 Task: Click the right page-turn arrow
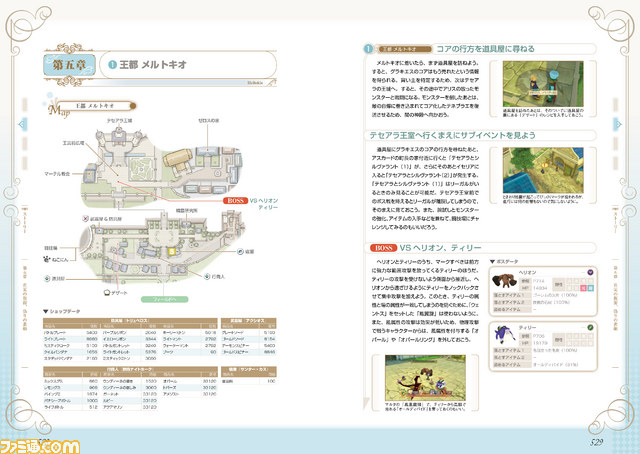[618, 124]
